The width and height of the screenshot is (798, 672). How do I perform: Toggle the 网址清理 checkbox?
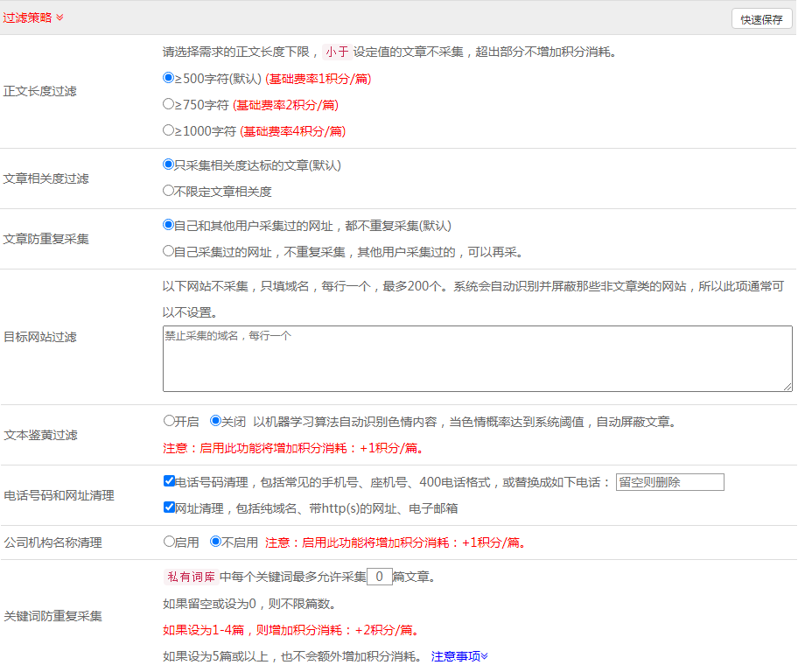(x=169, y=507)
